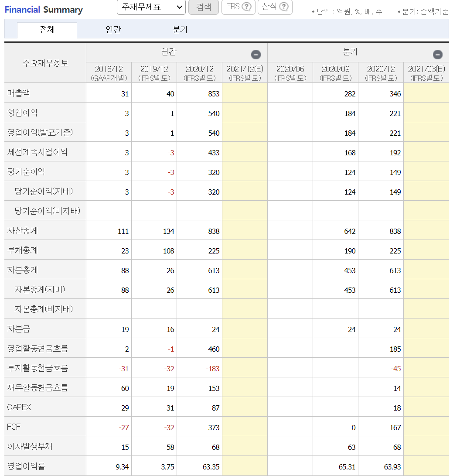Click the 108 total liabilities value
Screen dimensions: 460x476
click(x=168, y=251)
